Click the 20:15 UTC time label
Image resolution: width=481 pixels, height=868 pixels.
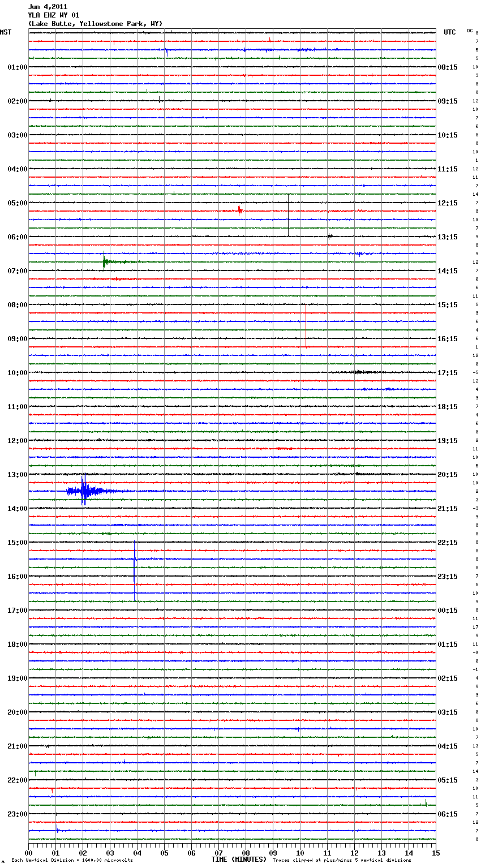pos(448,475)
